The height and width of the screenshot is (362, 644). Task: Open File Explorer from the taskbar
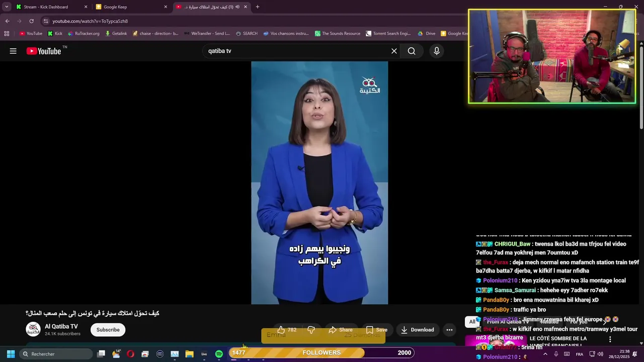pyautogui.click(x=189, y=354)
